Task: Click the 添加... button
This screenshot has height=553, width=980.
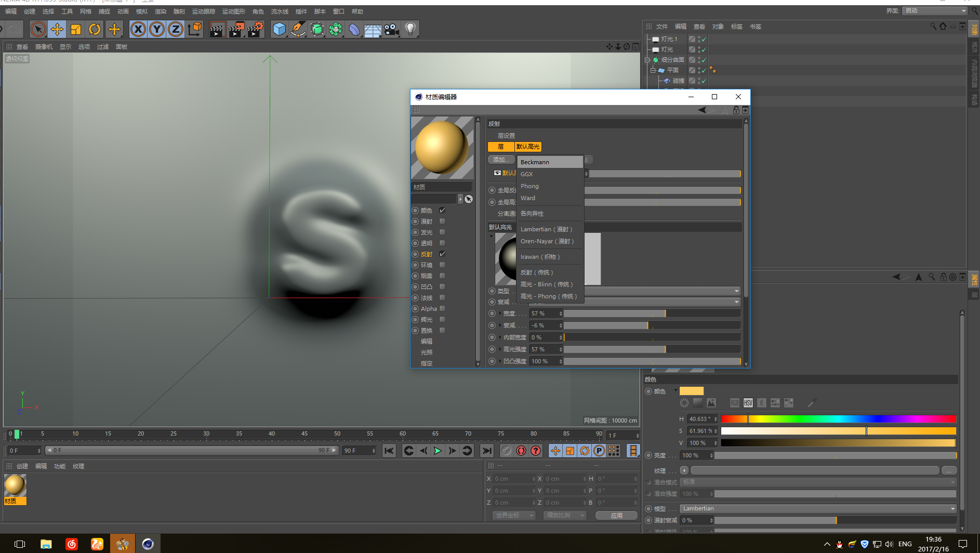Action: 501,160
